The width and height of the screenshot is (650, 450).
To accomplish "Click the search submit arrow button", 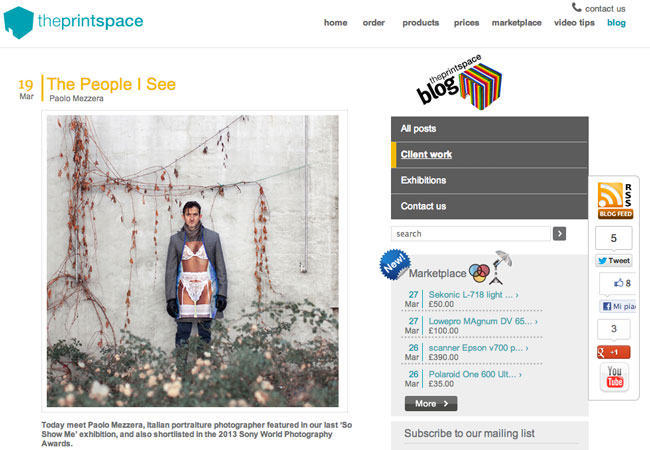I will (x=559, y=234).
